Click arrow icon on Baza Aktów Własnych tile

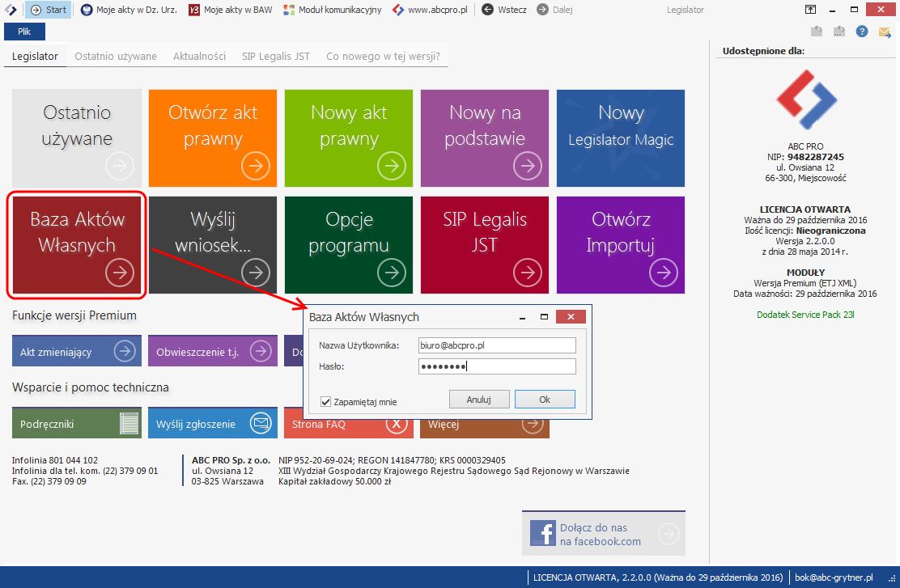pos(120,273)
